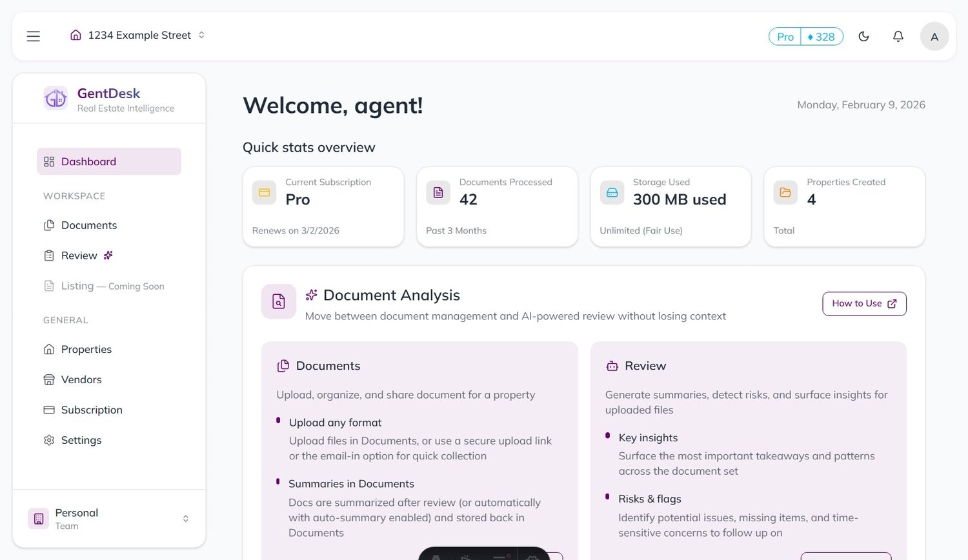Click the document analysis magnifier icon
This screenshot has width=968, height=560.
pyautogui.click(x=278, y=301)
